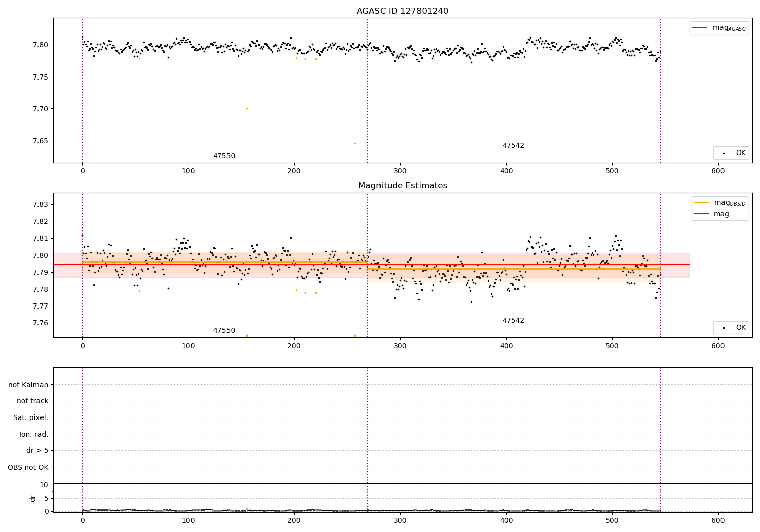This screenshot has height=532, width=760.
Task: Click the '7.70' y-axis tick in the top plot
Action: tap(40, 109)
